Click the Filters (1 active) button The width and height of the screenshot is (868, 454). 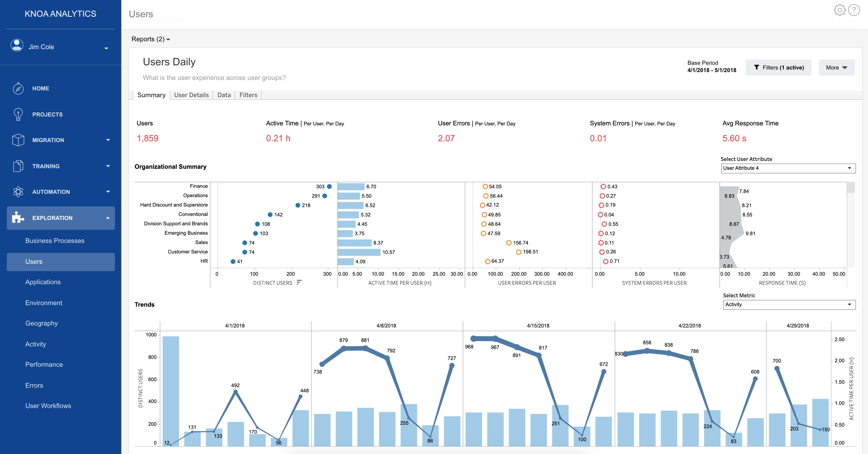tap(778, 67)
